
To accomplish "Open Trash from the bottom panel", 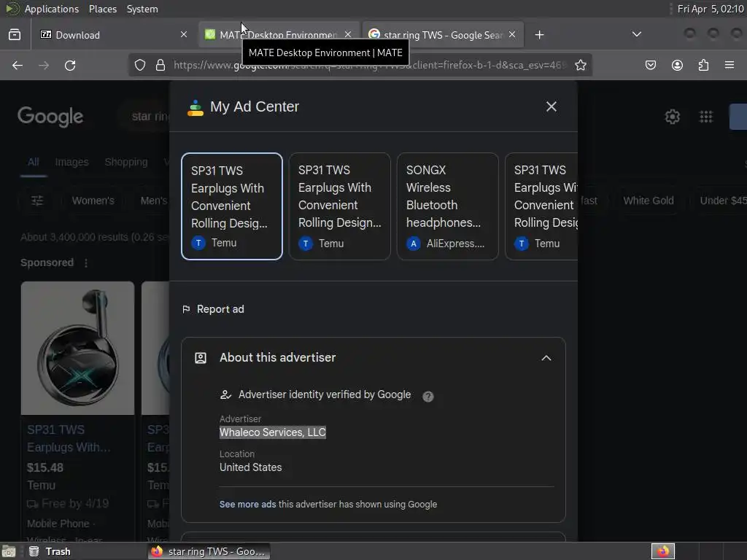I will pos(50,551).
